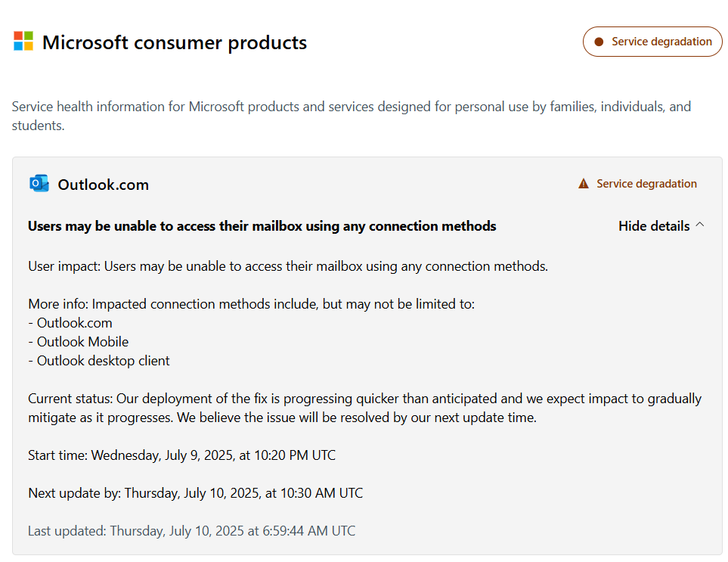This screenshot has height=562, width=728.
Task: Open the Microsoft consumer products heading
Action: point(175,42)
